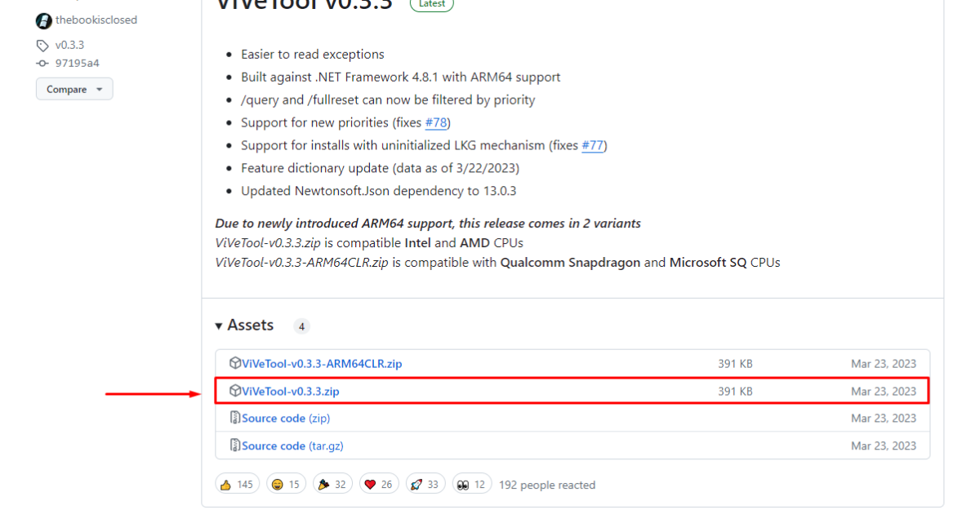React with laugh emoji (15)
980x514 pixels.
pos(286,485)
